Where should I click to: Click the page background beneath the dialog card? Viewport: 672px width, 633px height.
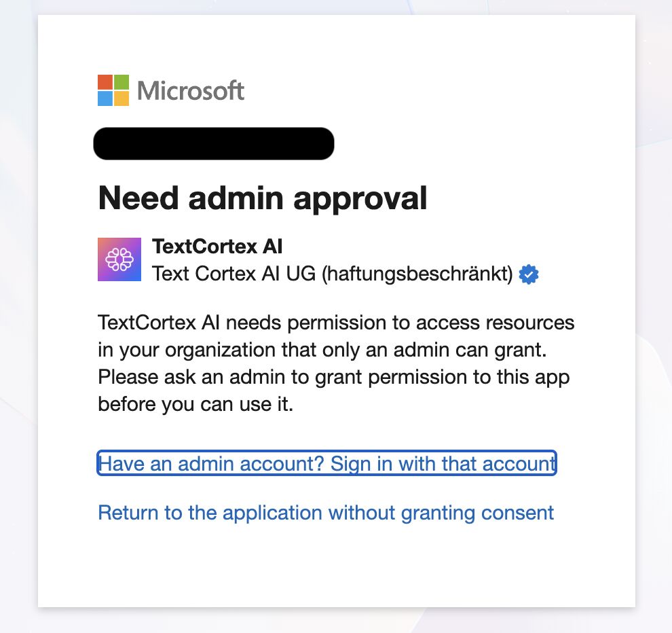click(x=336, y=621)
